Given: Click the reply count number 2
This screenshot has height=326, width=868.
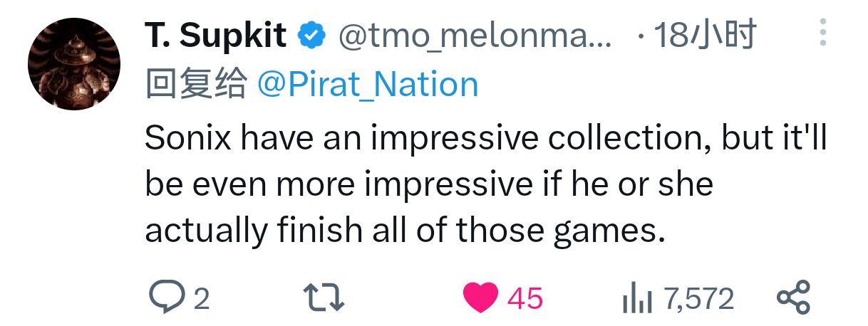Looking at the screenshot, I should point(202,298).
